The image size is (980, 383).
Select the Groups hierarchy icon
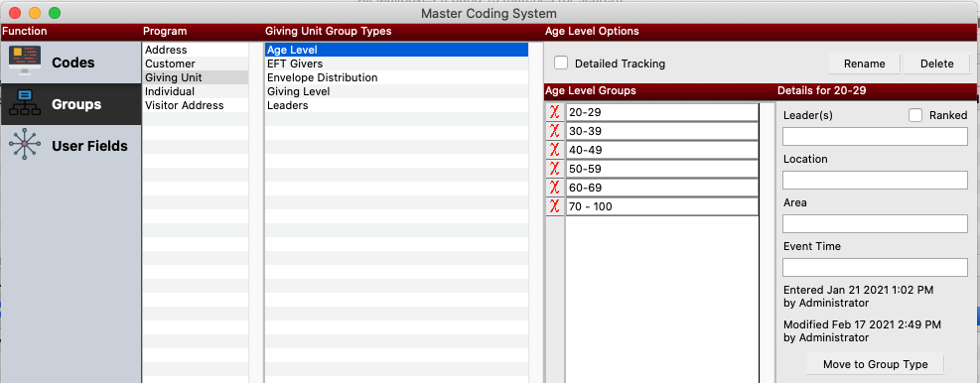(x=25, y=104)
